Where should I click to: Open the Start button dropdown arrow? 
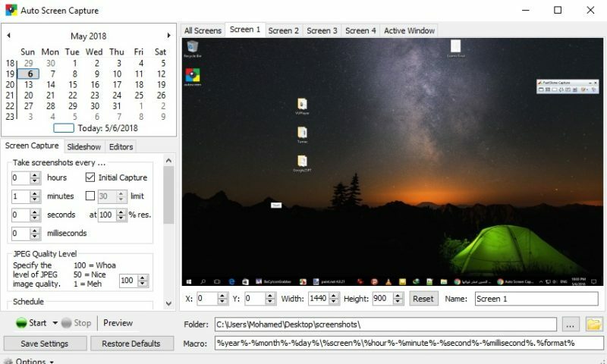pyautogui.click(x=55, y=322)
